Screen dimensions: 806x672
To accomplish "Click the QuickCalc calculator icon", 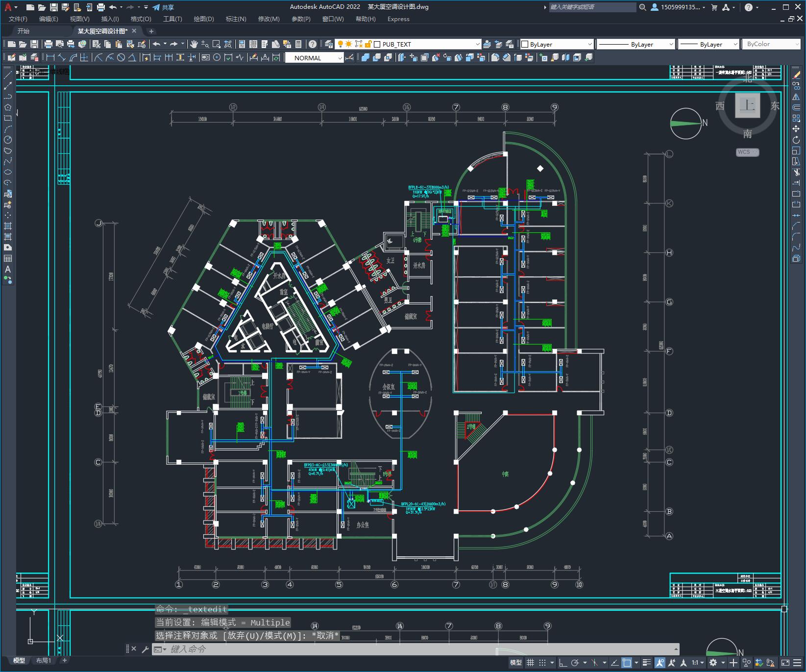I will pos(298,44).
